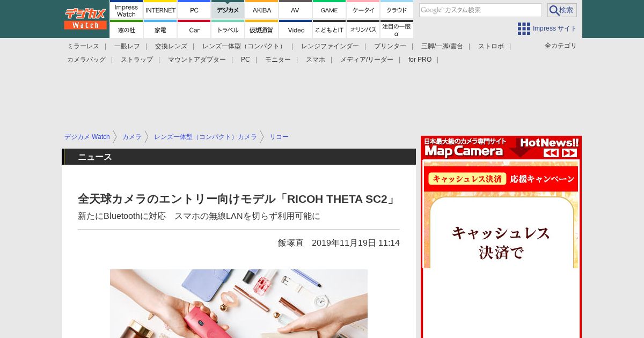Open the PC Watch tile
644x338 pixels.
(x=194, y=10)
